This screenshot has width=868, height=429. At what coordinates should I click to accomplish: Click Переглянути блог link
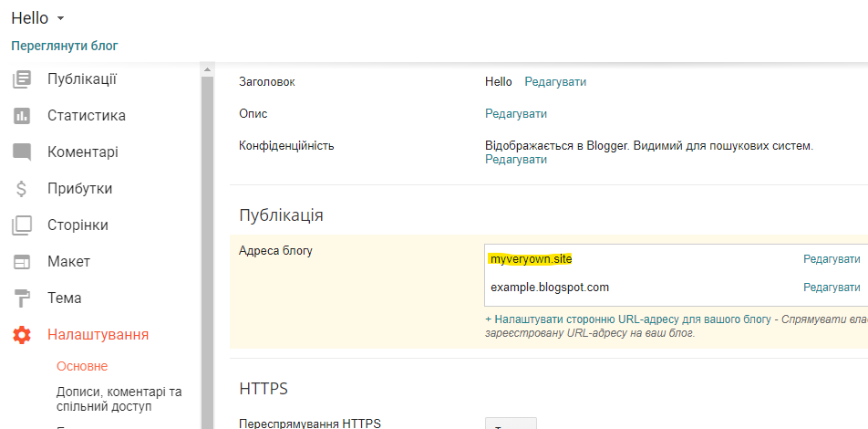[x=65, y=46]
